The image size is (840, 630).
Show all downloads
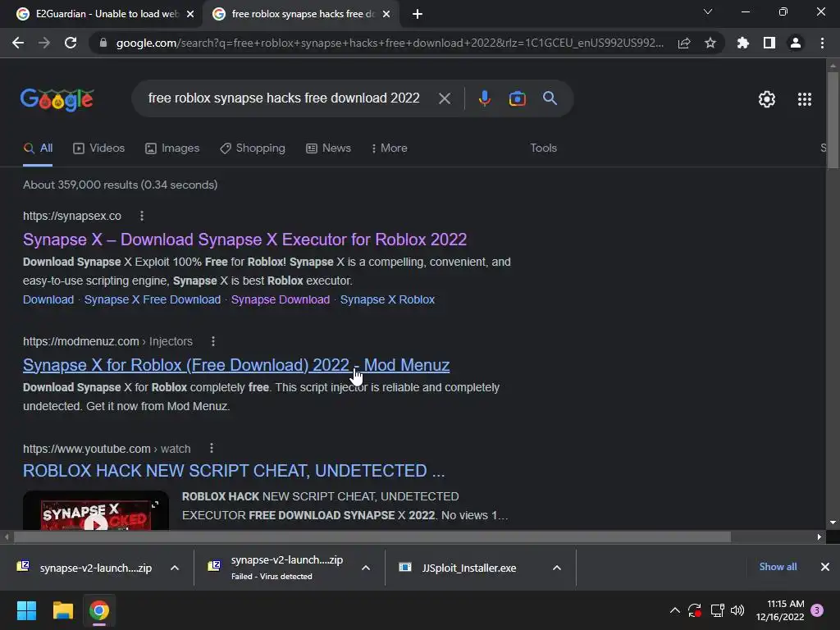pyautogui.click(x=778, y=567)
